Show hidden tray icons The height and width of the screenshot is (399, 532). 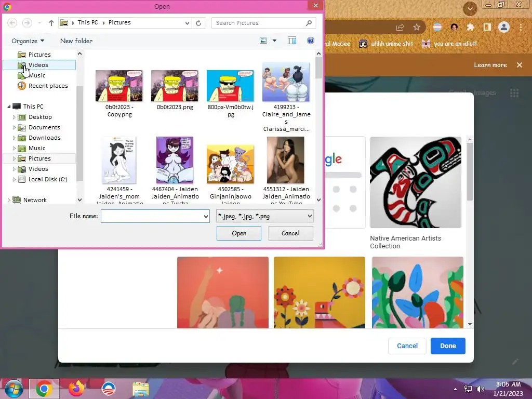[455, 389]
